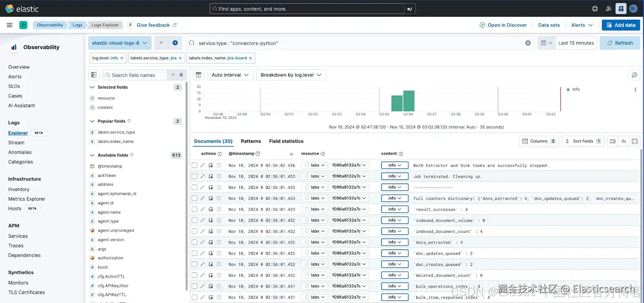Viewport: 644px width, 303px height.
Task: Open the filter options menu icon
Action: tap(161, 43)
